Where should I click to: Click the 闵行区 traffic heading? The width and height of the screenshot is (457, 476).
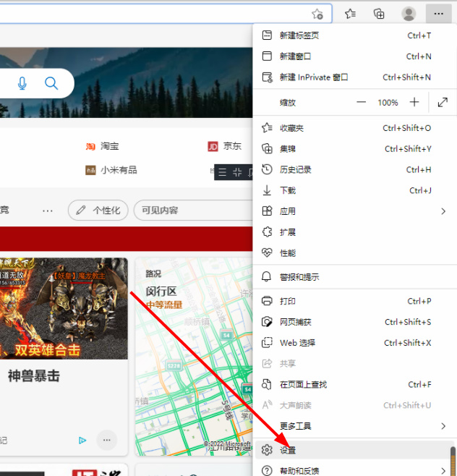pos(161,292)
